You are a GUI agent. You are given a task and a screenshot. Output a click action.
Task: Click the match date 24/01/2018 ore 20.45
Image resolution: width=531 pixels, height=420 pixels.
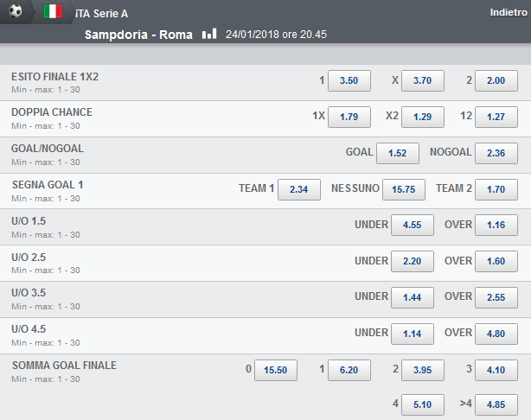click(277, 35)
